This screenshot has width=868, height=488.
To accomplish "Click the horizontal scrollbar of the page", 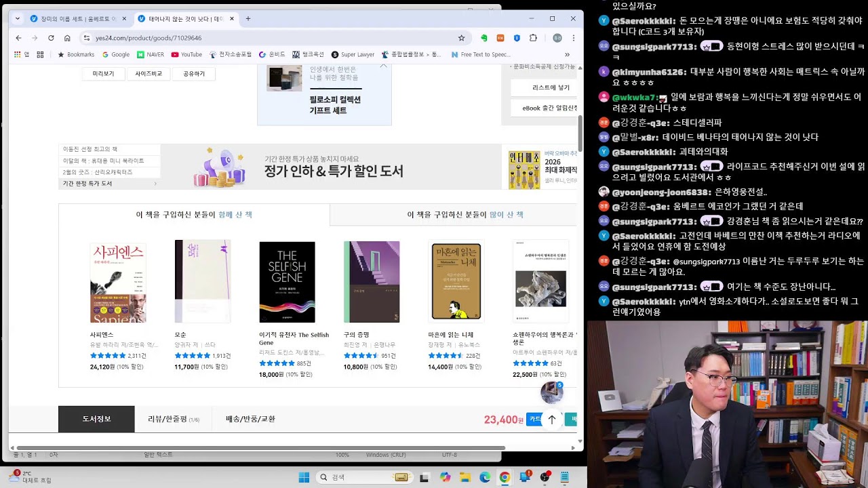I will click(261, 448).
